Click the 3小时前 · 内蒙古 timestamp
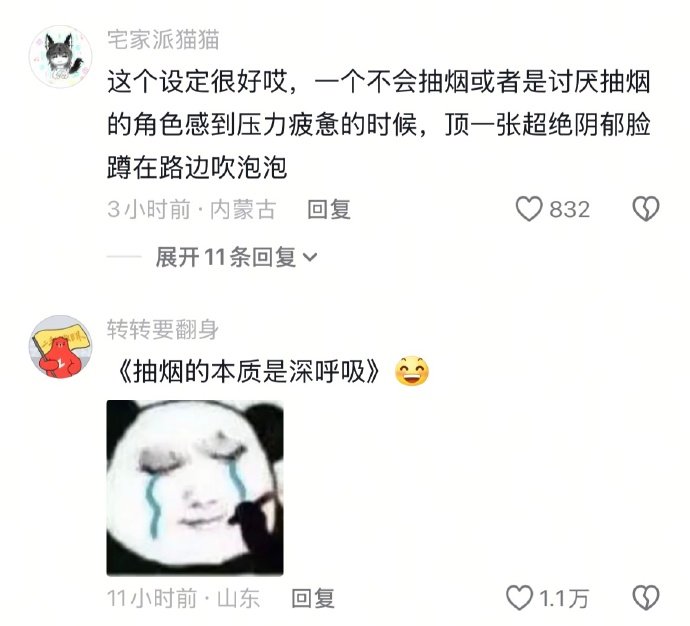Screen dimensions: 690x626 tap(192, 209)
